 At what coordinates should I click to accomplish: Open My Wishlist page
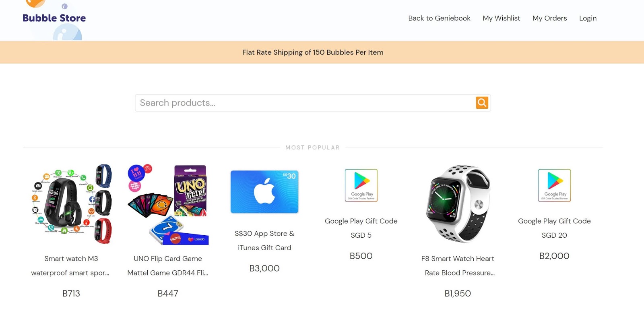[501, 18]
